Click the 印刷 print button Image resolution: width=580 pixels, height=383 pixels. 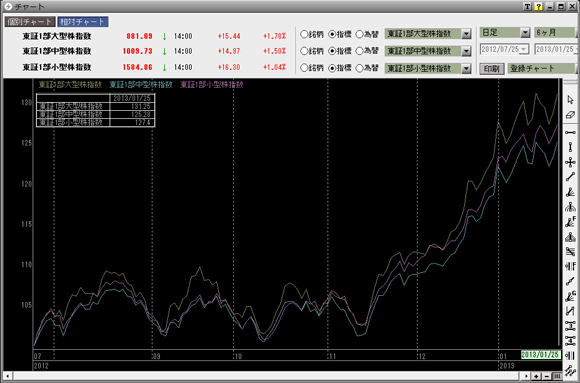pos(492,69)
